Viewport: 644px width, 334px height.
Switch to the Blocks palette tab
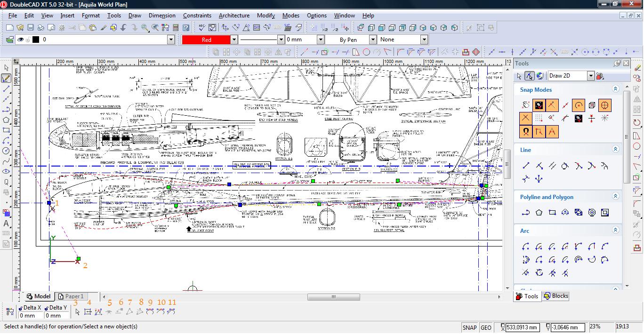click(556, 296)
